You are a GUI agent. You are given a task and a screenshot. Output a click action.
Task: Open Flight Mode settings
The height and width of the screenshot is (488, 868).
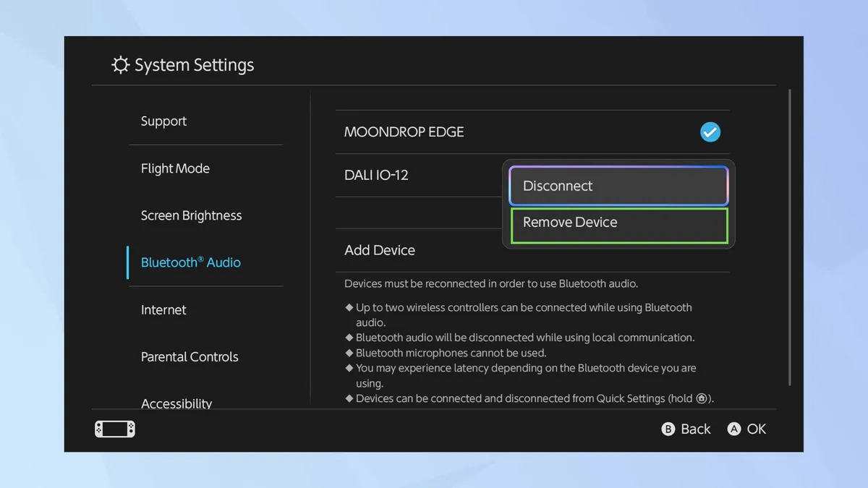[175, 168]
